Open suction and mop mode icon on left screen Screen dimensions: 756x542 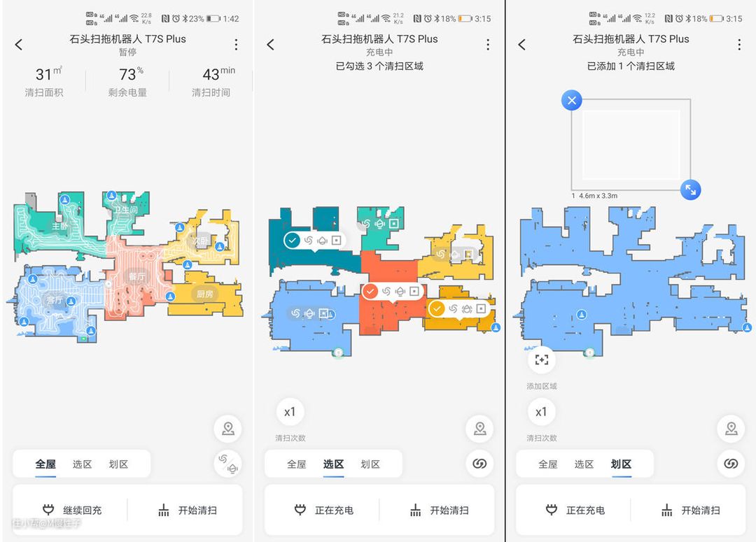coord(228,464)
